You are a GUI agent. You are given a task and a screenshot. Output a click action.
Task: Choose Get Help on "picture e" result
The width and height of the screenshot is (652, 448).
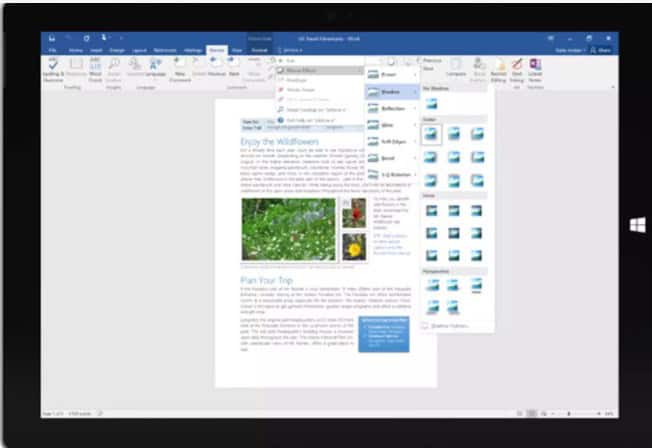click(319, 120)
